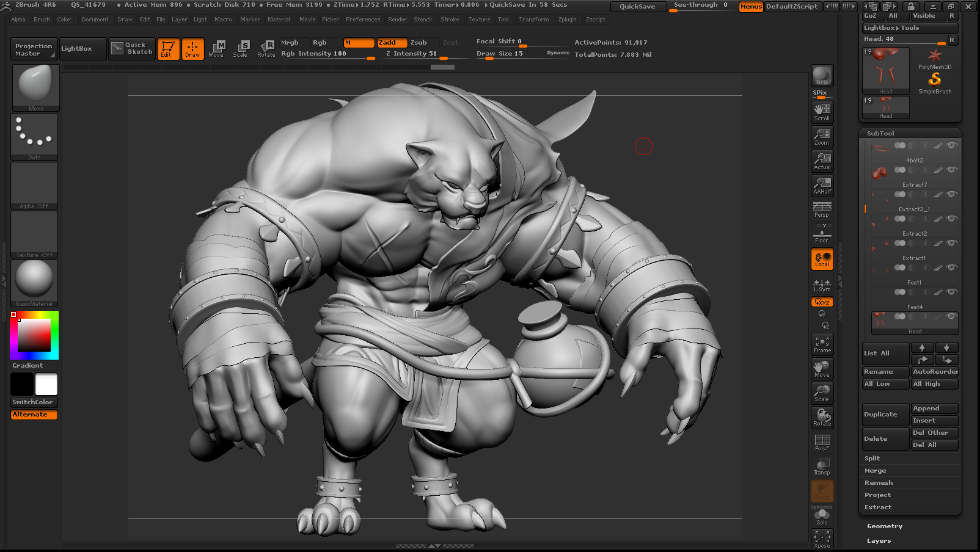980x552 pixels.
Task: Toggle Transp transparency mode
Action: (822, 467)
